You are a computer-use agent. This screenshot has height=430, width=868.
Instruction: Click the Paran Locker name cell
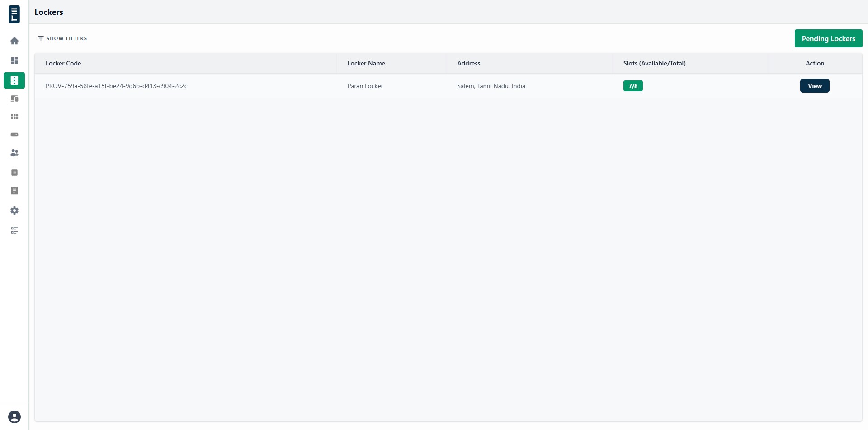tap(365, 86)
